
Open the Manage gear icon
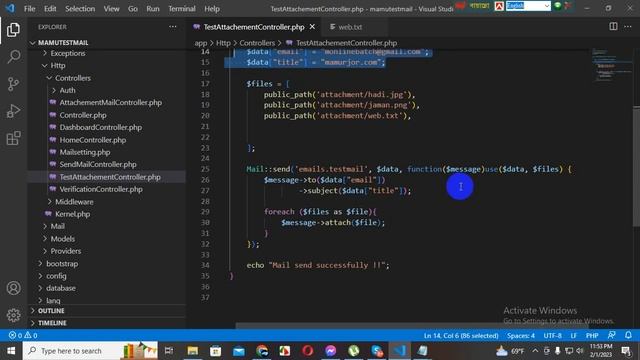13,315
